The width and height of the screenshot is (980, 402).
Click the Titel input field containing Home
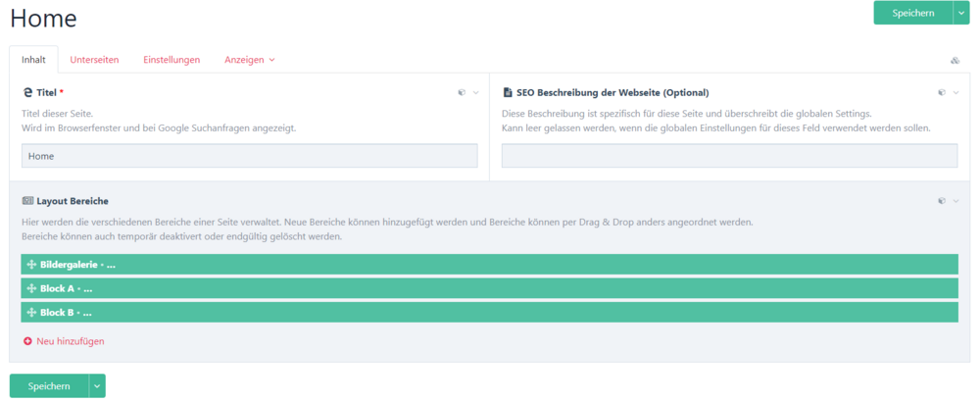(249, 156)
